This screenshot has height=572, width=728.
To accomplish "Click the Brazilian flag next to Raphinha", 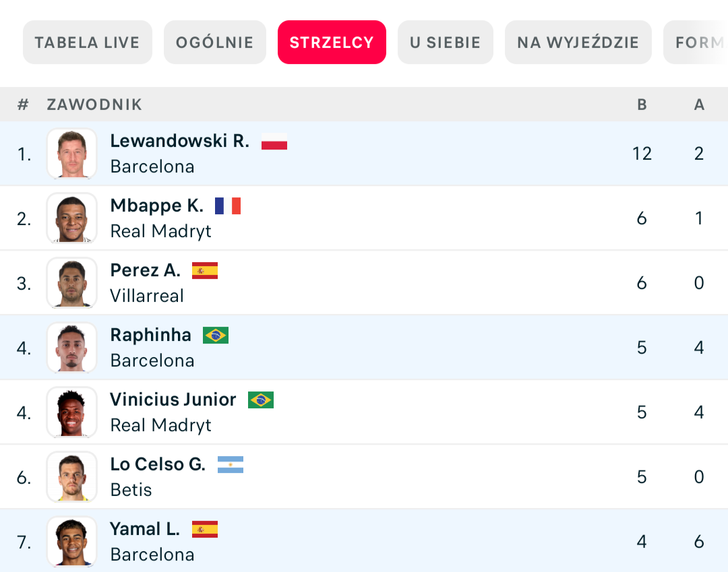I will [x=216, y=336].
